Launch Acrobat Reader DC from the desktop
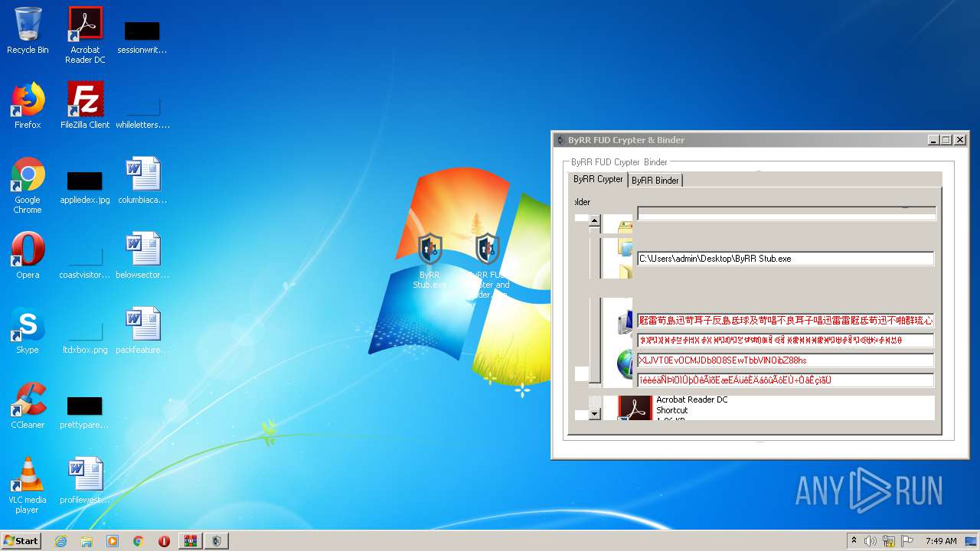Screen dimensions: 980x551 [x=85, y=34]
